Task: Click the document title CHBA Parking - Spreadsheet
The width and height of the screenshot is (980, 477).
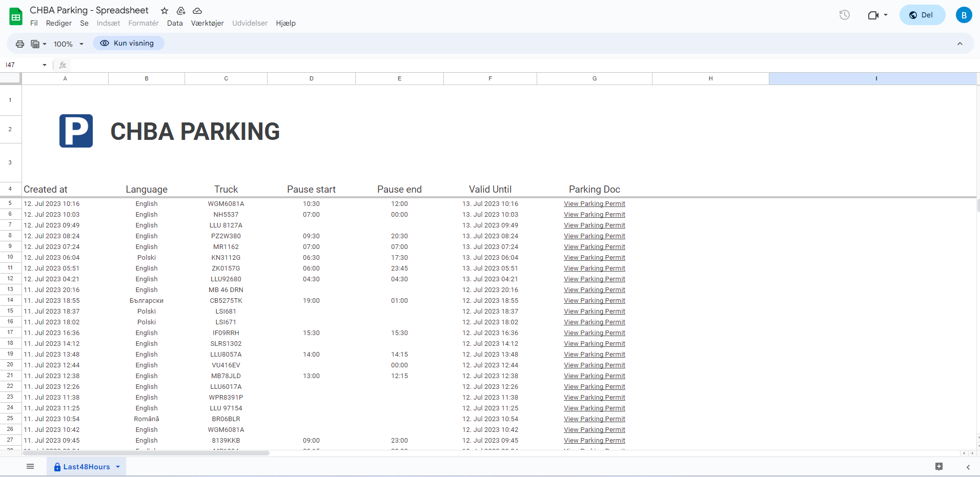Action: click(89, 10)
